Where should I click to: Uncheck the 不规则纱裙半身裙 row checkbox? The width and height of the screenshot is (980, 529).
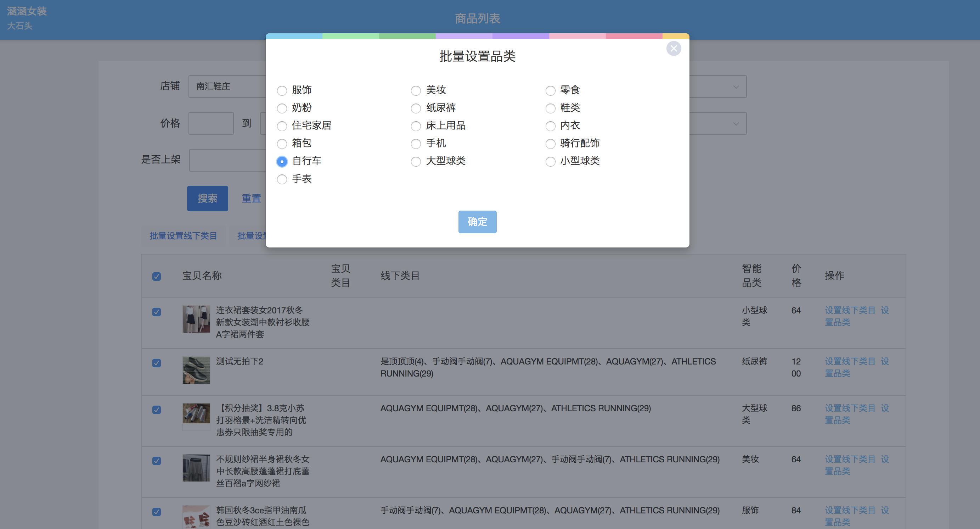(156, 461)
